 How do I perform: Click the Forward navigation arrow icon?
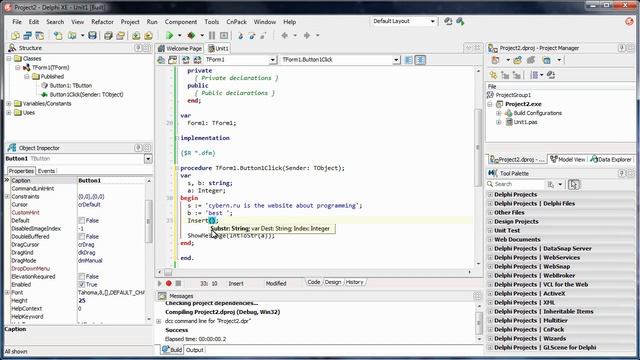tap(307, 36)
